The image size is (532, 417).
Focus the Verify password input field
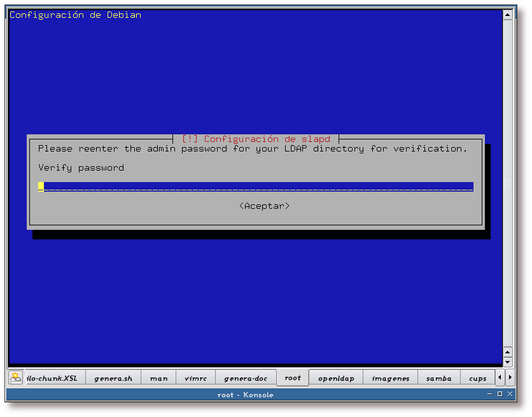tap(255, 187)
